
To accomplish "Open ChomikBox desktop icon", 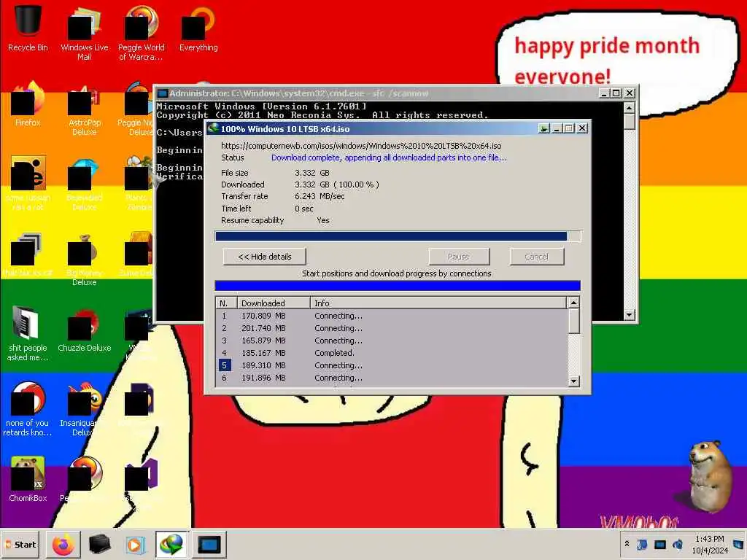I will click(28, 479).
